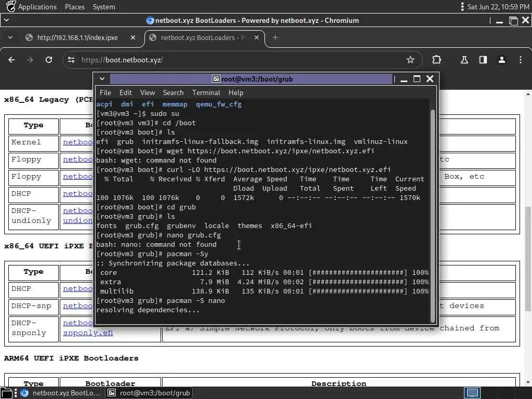This screenshot has width=532, height=399.
Task: Focus the address bar with boot.netboot.xyz URL
Action: 241,60
